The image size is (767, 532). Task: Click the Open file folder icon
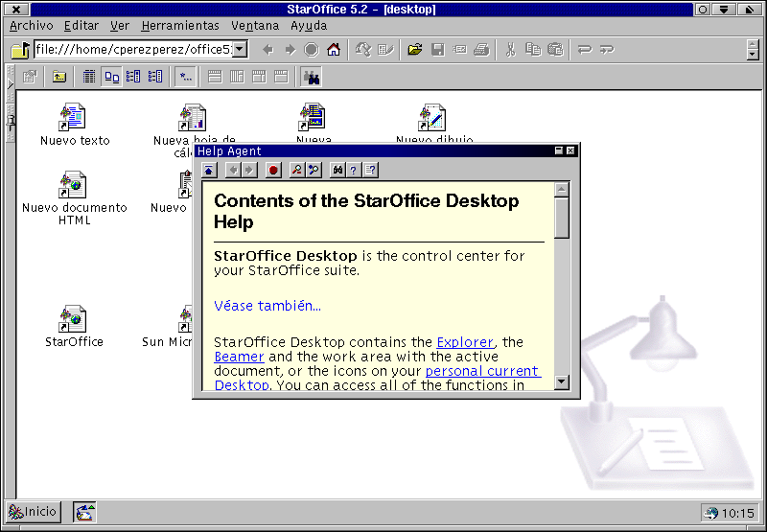click(414, 50)
